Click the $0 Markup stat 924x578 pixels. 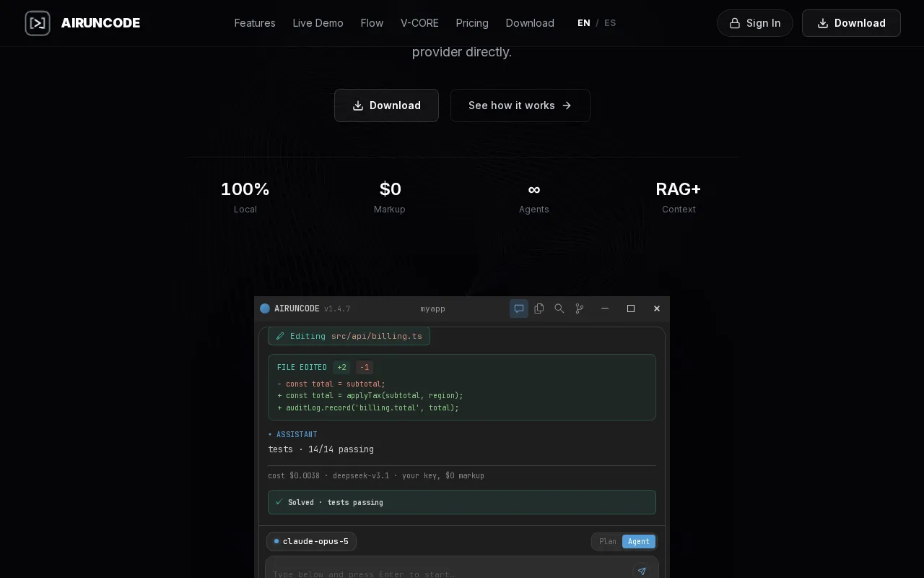[390, 197]
